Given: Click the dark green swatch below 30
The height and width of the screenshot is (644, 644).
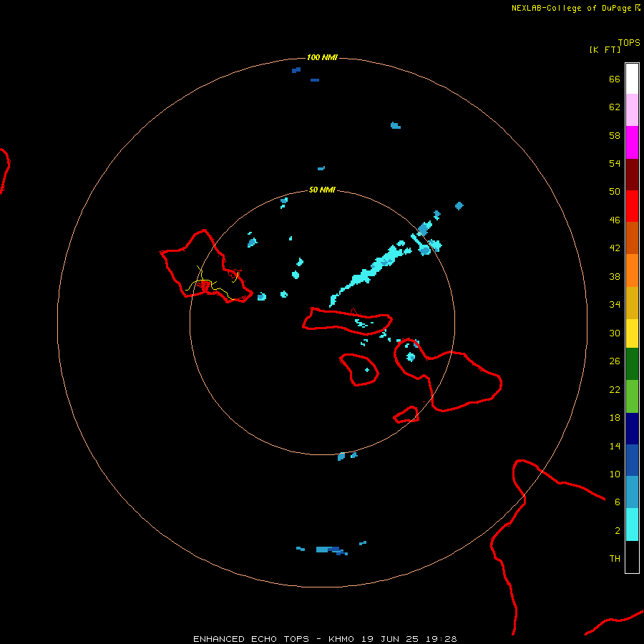Looking at the screenshot, I should tap(632, 364).
